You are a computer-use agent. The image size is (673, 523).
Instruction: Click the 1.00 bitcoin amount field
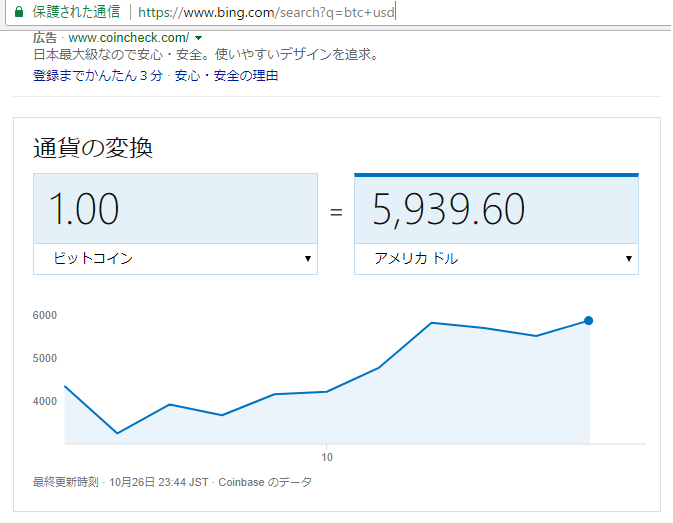point(175,209)
